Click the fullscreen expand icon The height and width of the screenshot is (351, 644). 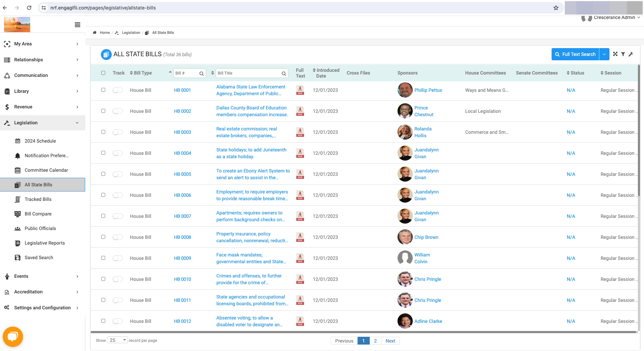[615, 54]
